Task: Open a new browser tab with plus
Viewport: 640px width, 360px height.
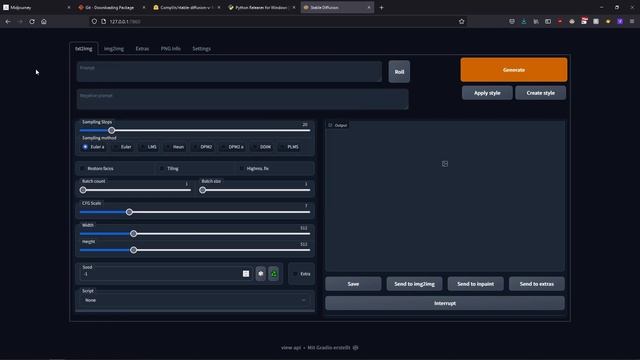Action: click(381, 7)
